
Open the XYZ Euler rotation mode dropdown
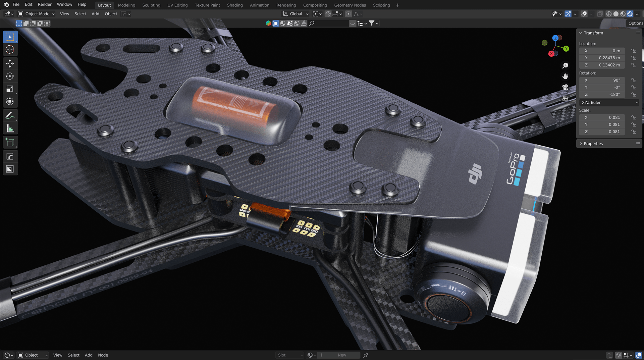point(609,103)
